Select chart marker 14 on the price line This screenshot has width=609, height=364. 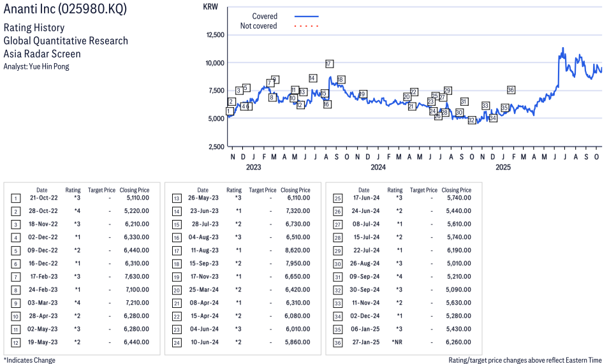coord(312,78)
